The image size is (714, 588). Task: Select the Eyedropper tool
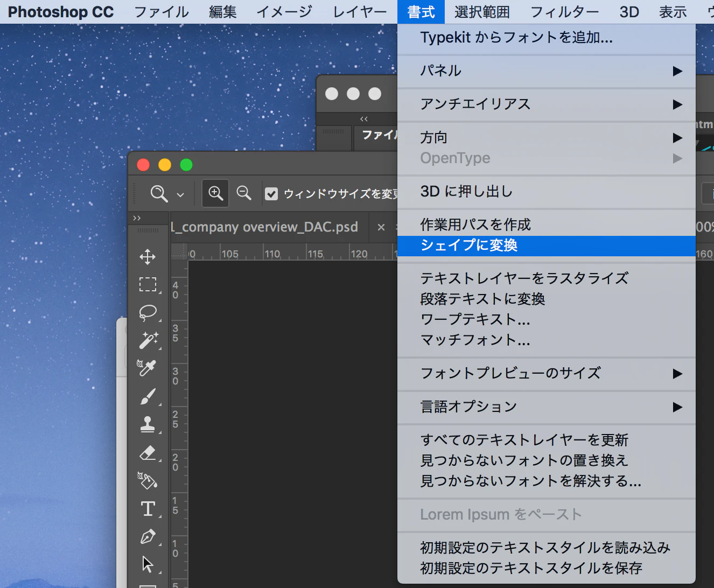tap(147, 368)
